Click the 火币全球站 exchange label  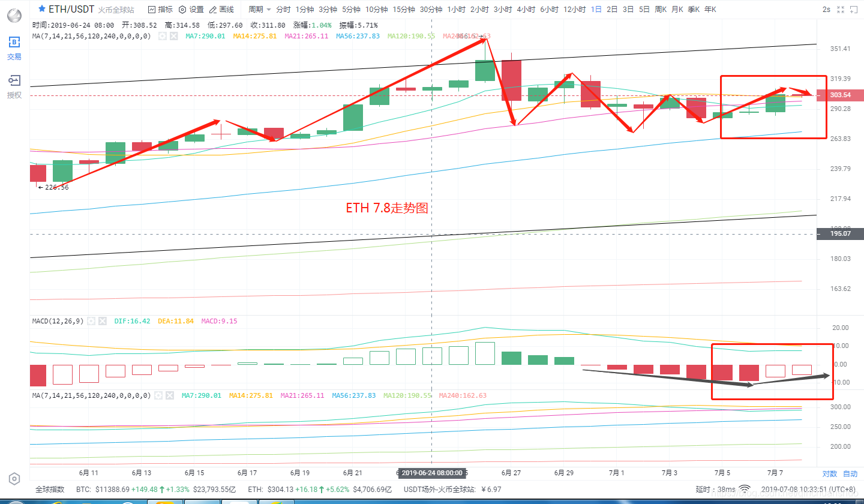pos(116,10)
